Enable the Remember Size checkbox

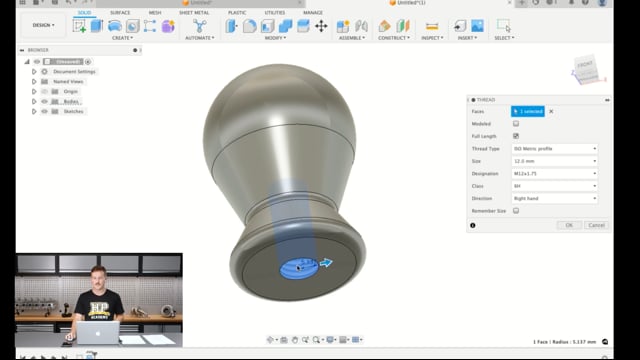516,211
